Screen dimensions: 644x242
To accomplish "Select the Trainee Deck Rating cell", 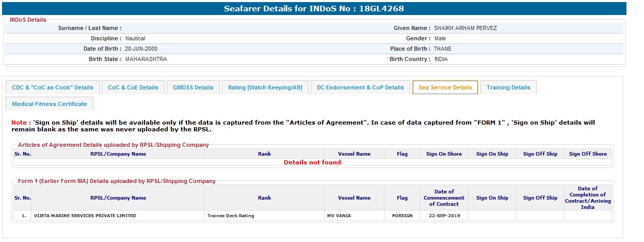I will 231,216.
